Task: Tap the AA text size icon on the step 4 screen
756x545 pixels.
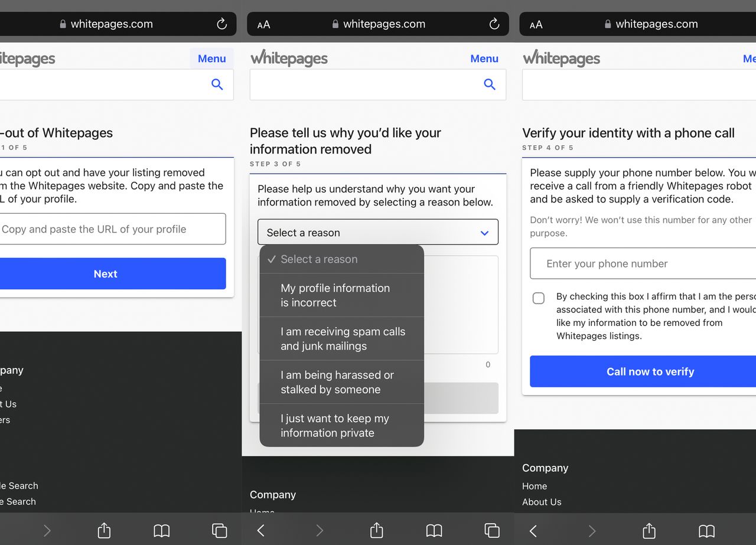Action: coord(536,25)
